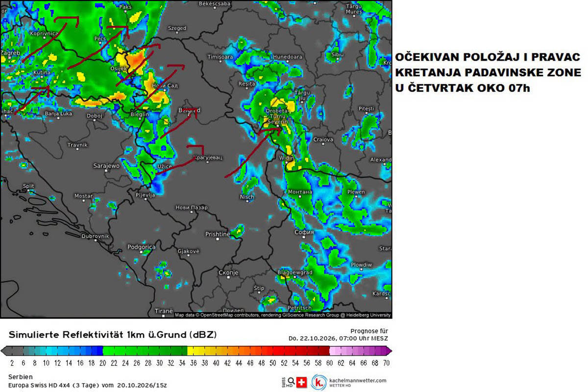Click the Serbien region label
This screenshot has height=392, width=588.
point(21,377)
